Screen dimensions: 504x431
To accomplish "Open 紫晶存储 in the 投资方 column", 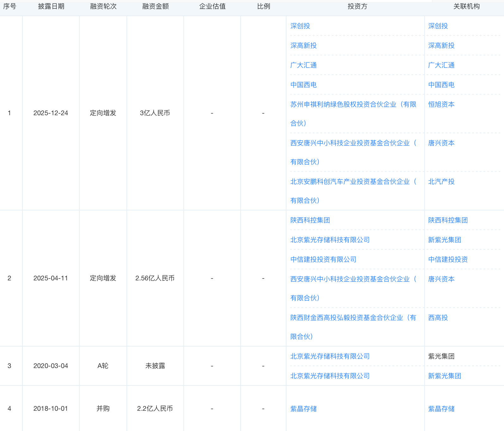I will coord(304,409).
